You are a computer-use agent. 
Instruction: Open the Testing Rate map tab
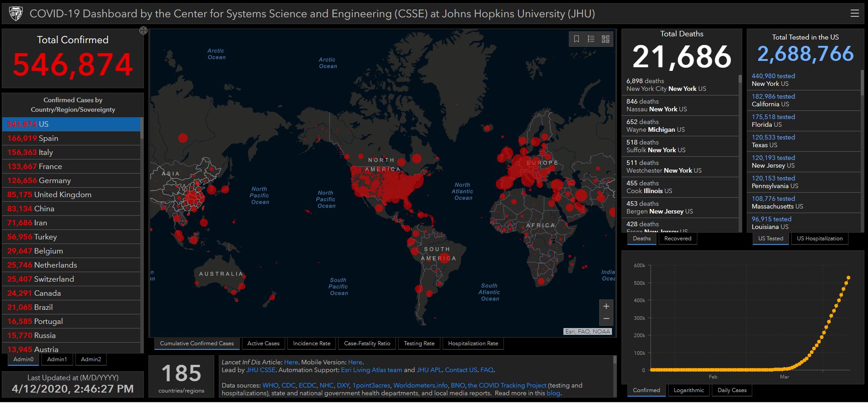pos(419,343)
